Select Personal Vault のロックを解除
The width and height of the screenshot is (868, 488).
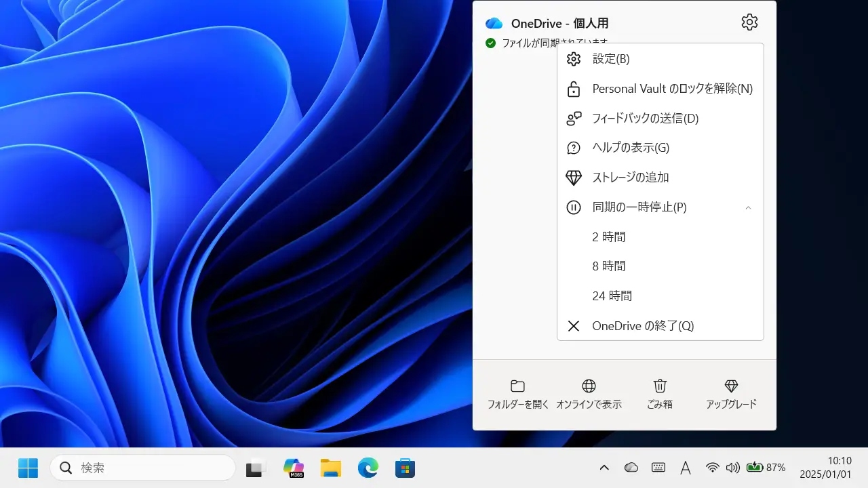[672, 89]
